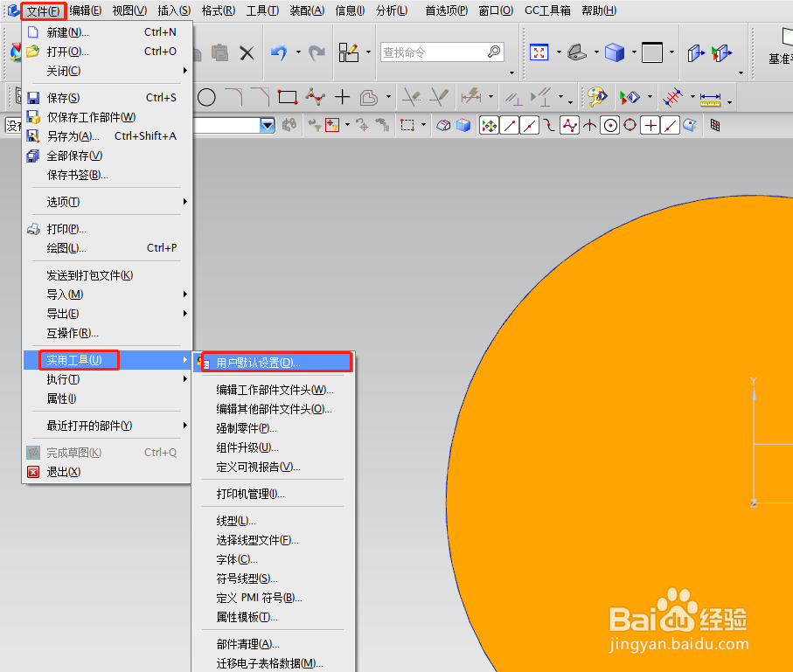This screenshot has width=793, height=672.
Task: Open the GC工具箱 menu
Action: pyautogui.click(x=547, y=10)
